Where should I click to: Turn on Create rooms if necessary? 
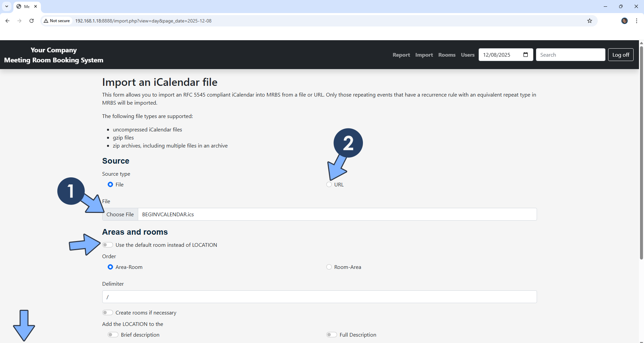click(x=108, y=312)
